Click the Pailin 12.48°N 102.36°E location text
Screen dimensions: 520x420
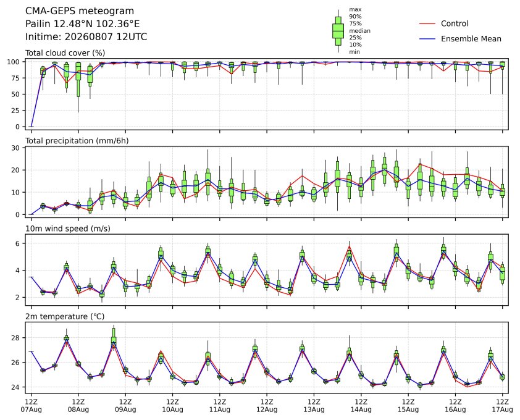coord(83,24)
